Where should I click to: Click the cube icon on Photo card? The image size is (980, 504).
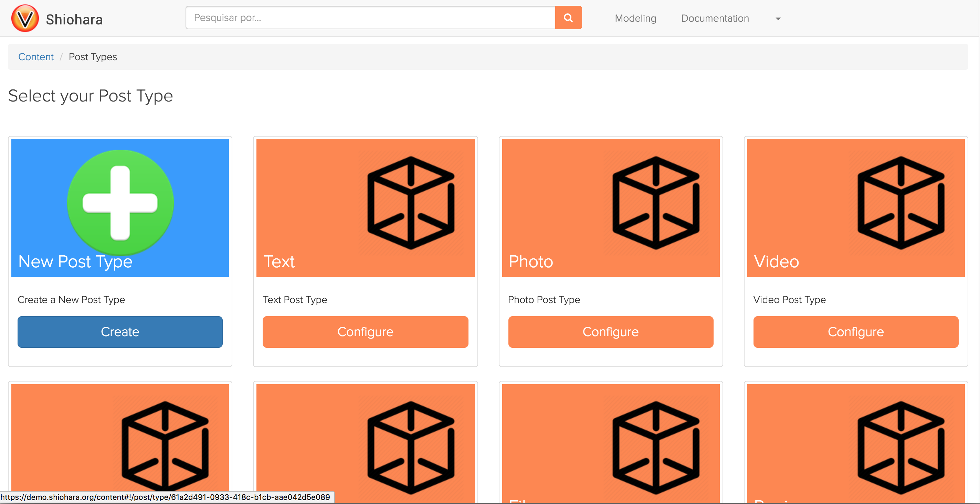pos(656,203)
